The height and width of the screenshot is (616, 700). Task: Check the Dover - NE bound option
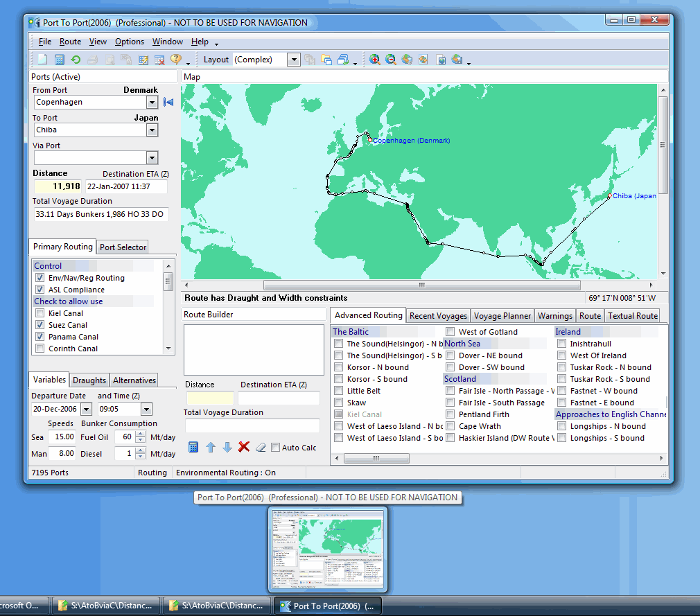tap(450, 355)
